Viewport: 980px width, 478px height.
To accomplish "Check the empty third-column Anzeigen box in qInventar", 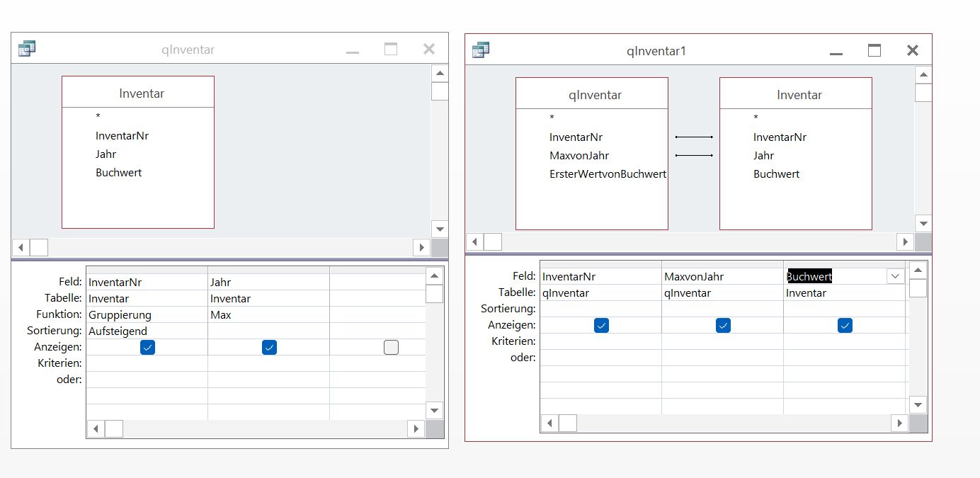I will [391, 347].
